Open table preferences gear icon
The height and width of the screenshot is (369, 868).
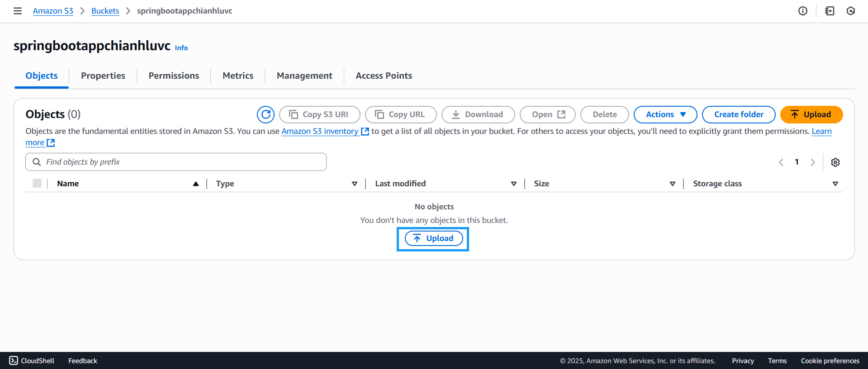click(835, 162)
